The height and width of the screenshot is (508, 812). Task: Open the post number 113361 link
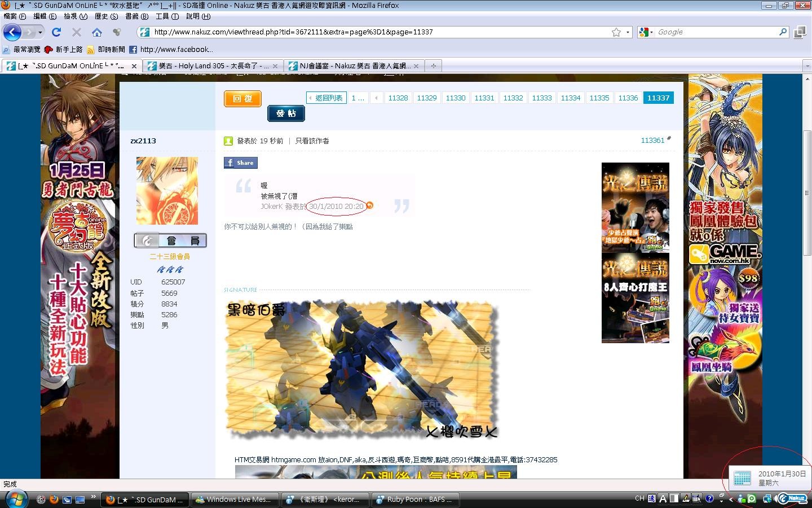tap(652, 140)
